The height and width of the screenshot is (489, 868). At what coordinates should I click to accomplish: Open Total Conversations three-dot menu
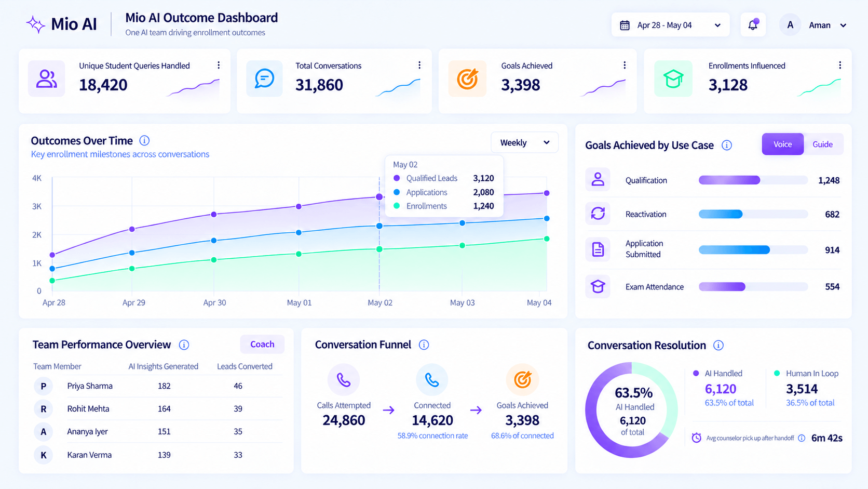[x=419, y=65]
